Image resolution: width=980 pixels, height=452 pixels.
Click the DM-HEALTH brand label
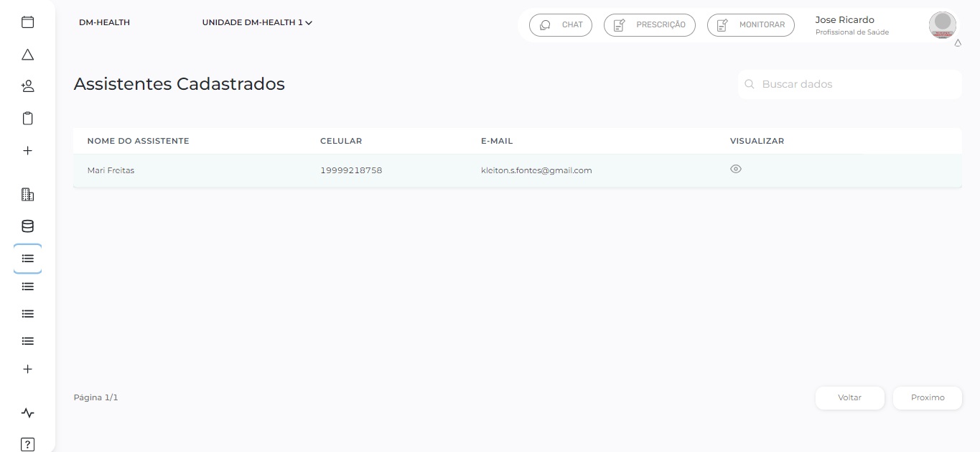pyautogui.click(x=104, y=22)
